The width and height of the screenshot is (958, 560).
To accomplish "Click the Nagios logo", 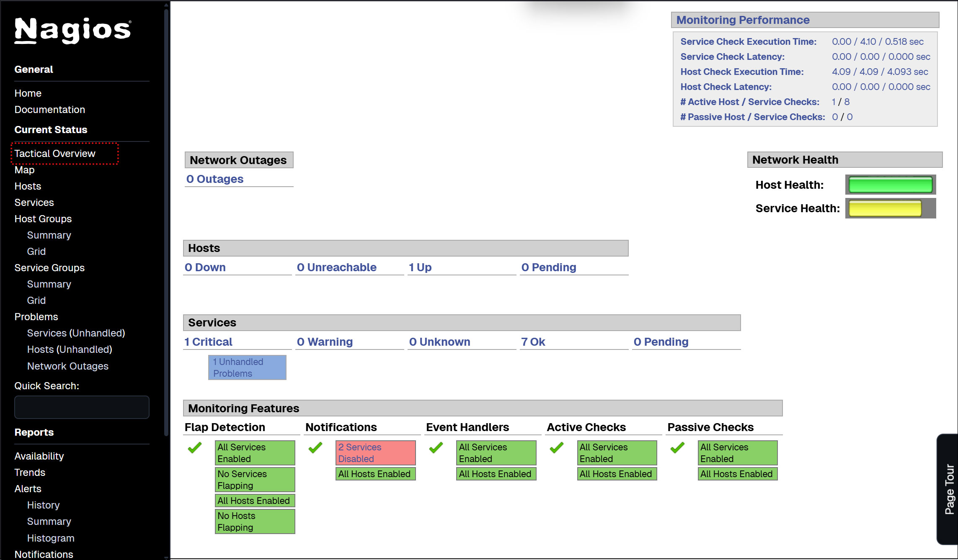I will click(x=72, y=30).
